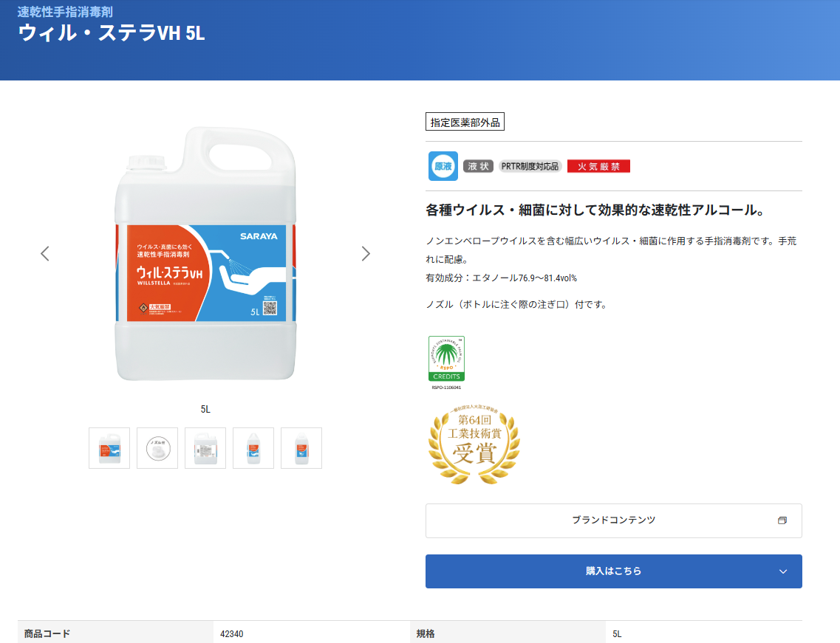Select the back-label bottle thumbnail
The width and height of the screenshot is (840, 643).
205,448
